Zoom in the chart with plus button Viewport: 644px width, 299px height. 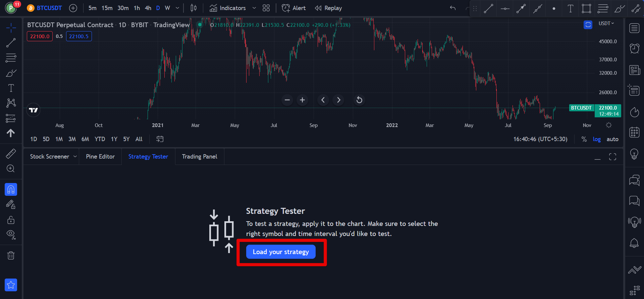(x=302, y=100)
